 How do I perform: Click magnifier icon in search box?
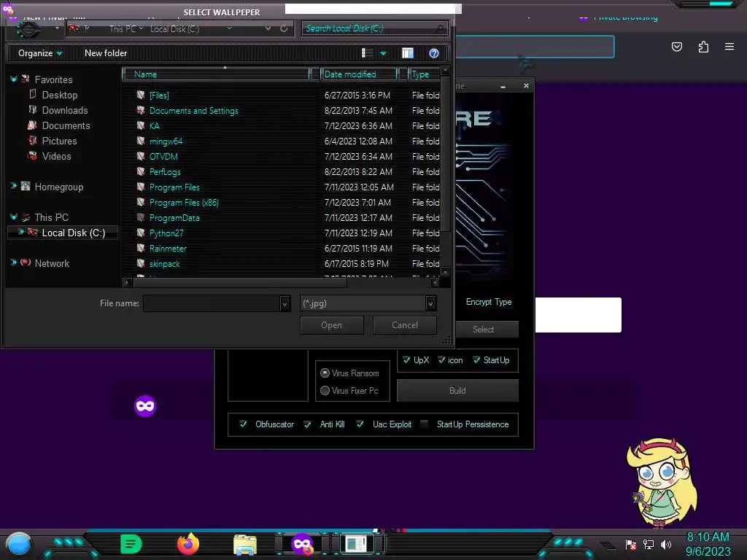click(x=440, y=28)
